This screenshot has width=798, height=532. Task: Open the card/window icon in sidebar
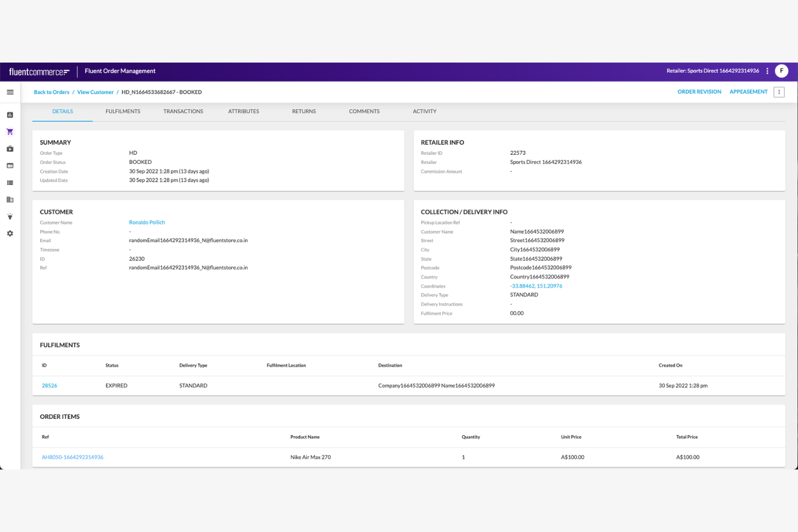tap(10, 166)
